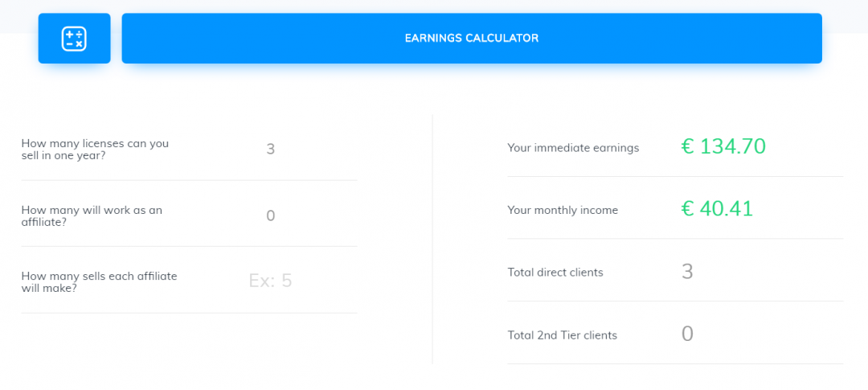Click the 'Total 2nd Tier clients' label
This screenshot has height=390, width=868.
coord(563,335)
